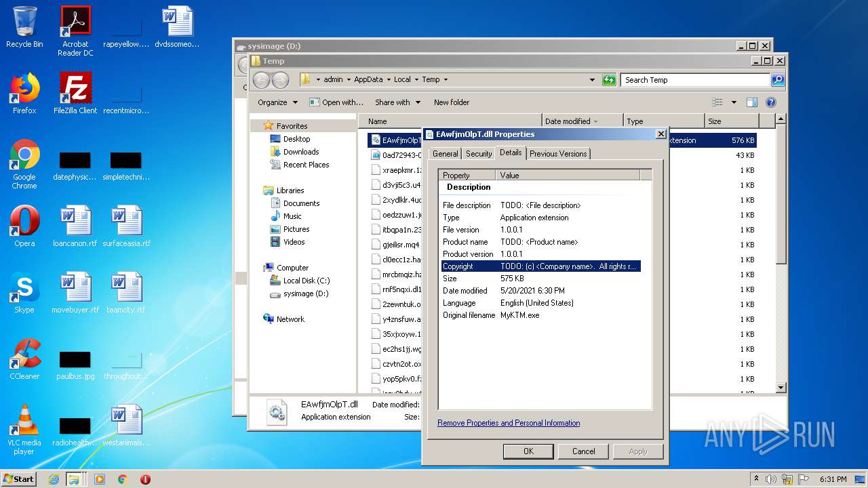Open the Share with dropdown

(x=397, y=102)
